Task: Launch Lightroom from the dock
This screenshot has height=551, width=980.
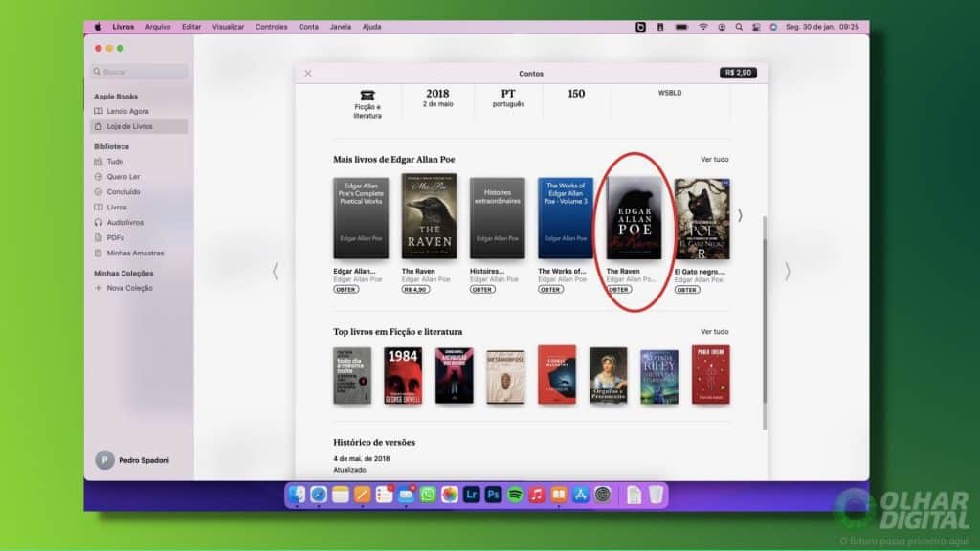Action: pos(471,495)
